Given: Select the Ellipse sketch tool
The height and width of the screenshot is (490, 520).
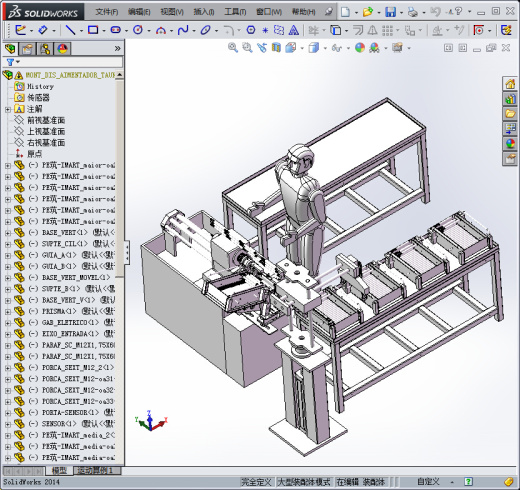Looking at the screenshot, I should pyautogui.click(x=205, y=30).
